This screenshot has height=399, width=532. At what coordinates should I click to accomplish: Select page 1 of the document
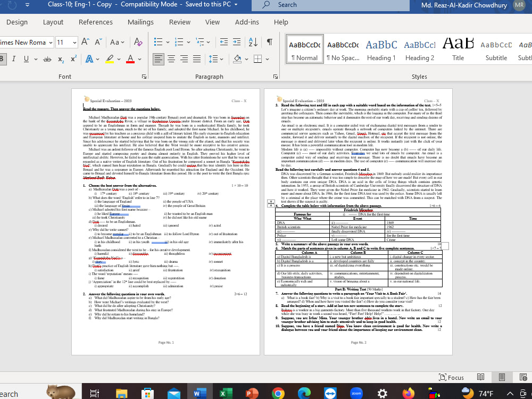[165, 222]
